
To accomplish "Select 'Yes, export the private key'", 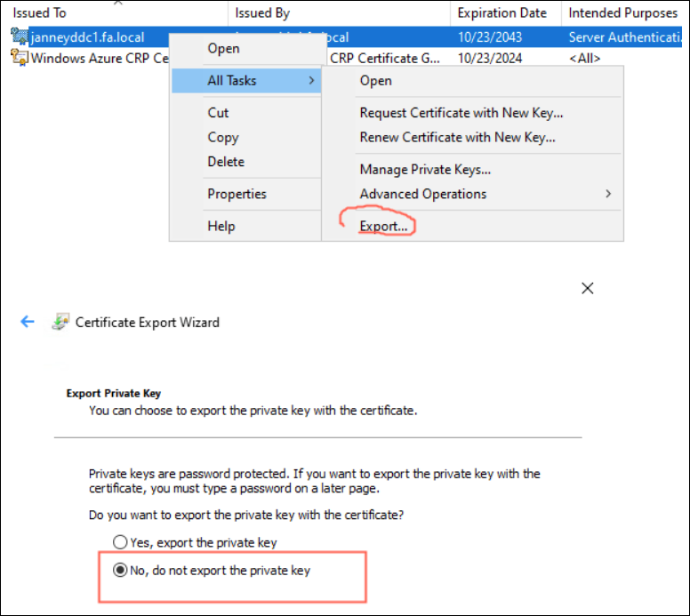I will pyautogui.click(x=120, y=542).
